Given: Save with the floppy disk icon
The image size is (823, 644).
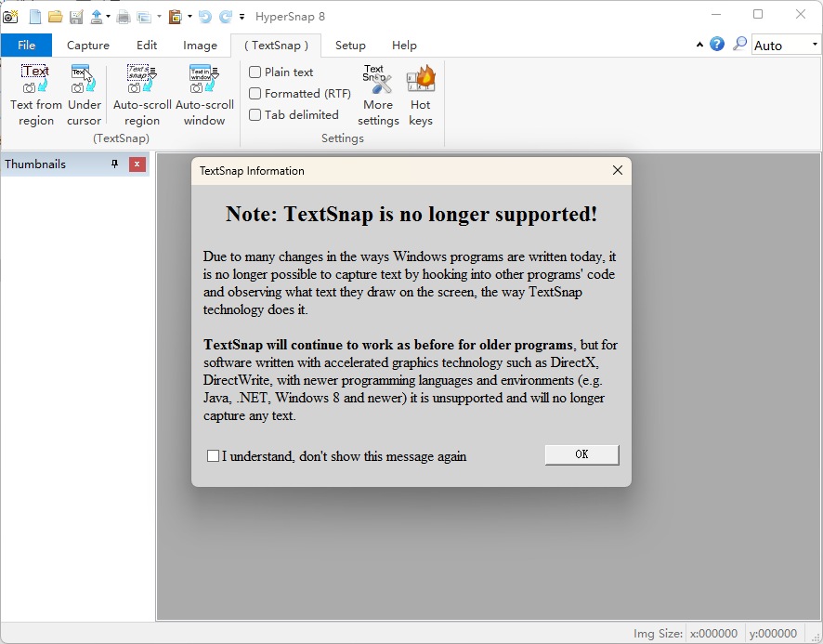Looking at the screenshot, I should pyautogui.click(x=76, y=17).
